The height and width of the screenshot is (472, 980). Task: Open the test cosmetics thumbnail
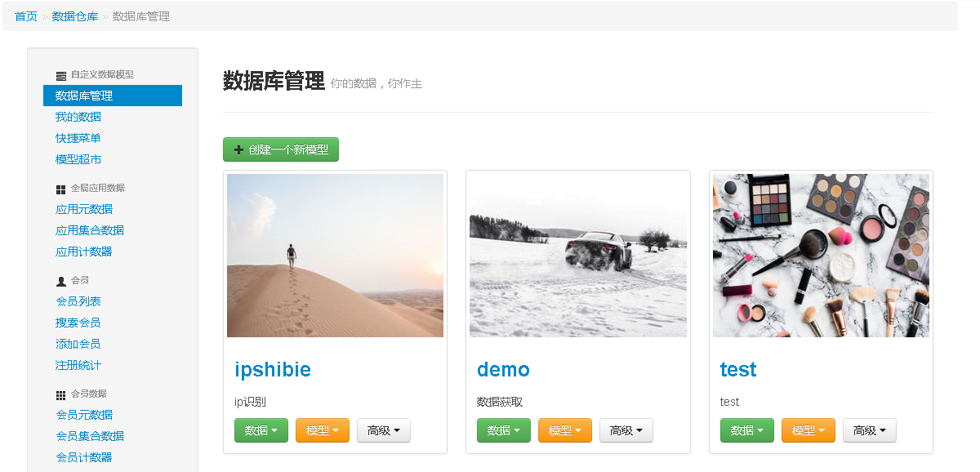coord(821,256)
